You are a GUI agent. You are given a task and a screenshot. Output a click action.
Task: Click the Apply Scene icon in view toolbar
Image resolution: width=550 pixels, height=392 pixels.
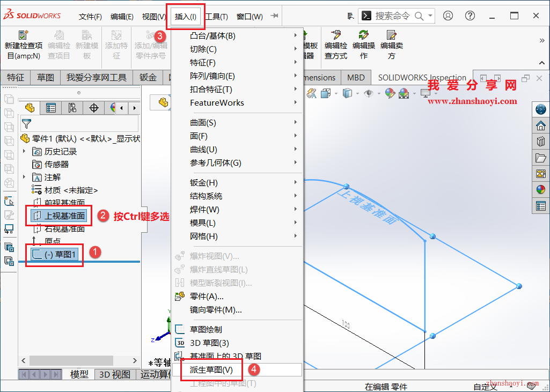[x=404, y=93]
